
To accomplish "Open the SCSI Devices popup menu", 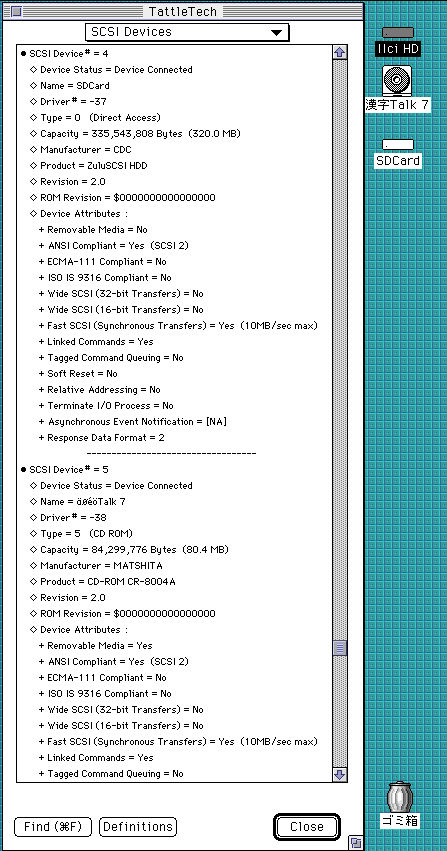I will 187,32.
